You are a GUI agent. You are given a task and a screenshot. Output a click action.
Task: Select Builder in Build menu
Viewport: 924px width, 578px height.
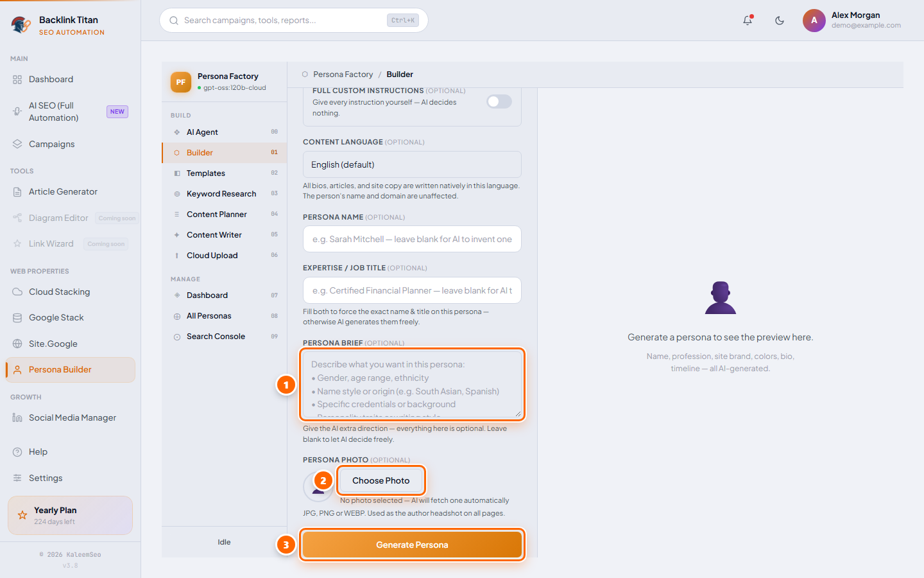(225, 153)
